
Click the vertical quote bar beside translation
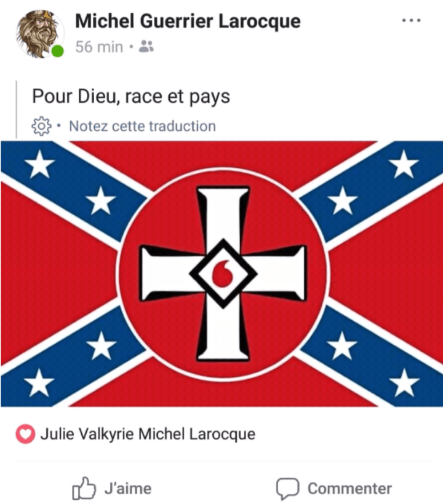pos(17,109)
